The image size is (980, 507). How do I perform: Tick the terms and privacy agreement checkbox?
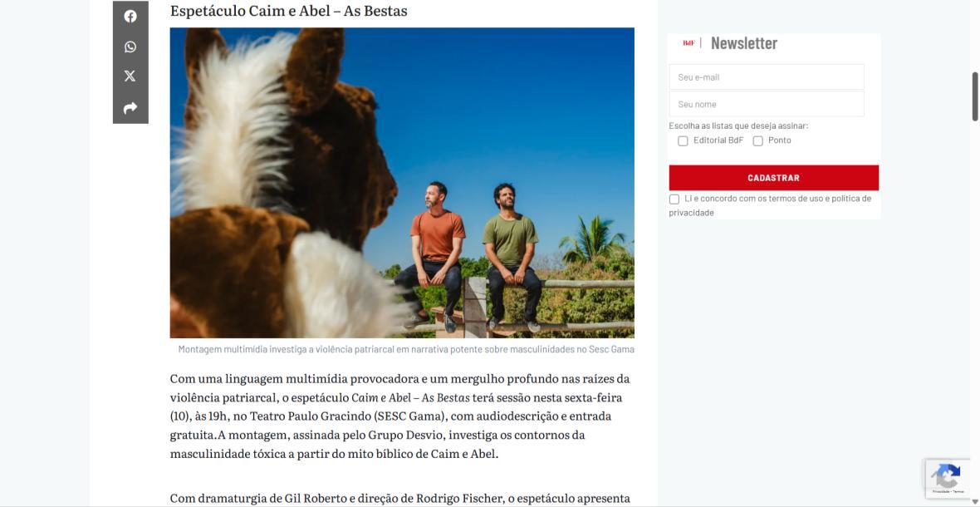(x=674, y=199)
